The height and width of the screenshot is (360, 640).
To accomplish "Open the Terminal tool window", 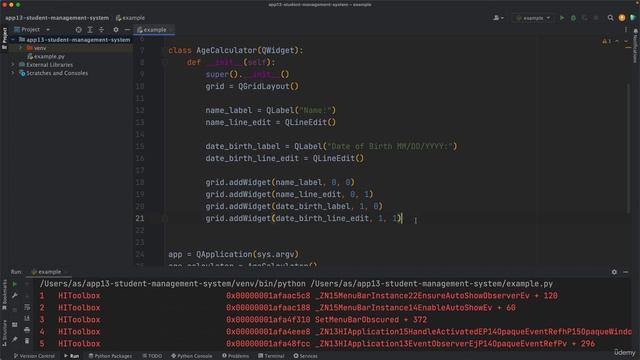I will [271, 356].
